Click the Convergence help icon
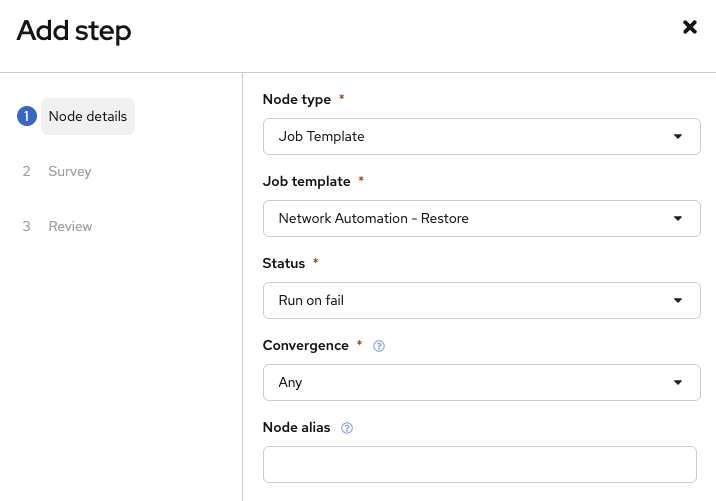The width and height of the screenshot is (716, 501). [379, 346]
